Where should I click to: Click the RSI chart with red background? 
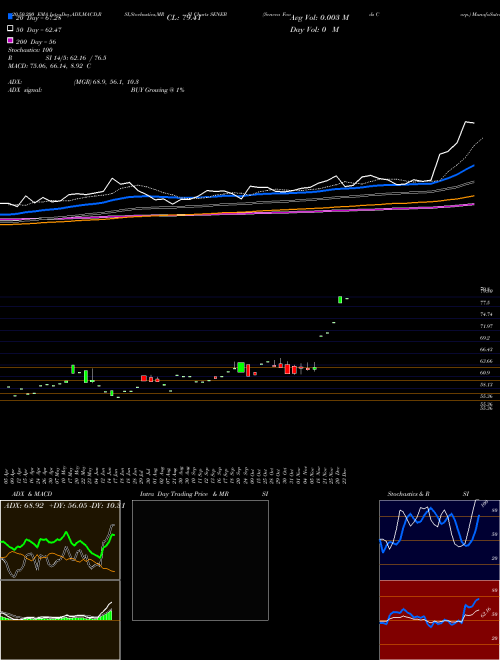coord(439,620)
